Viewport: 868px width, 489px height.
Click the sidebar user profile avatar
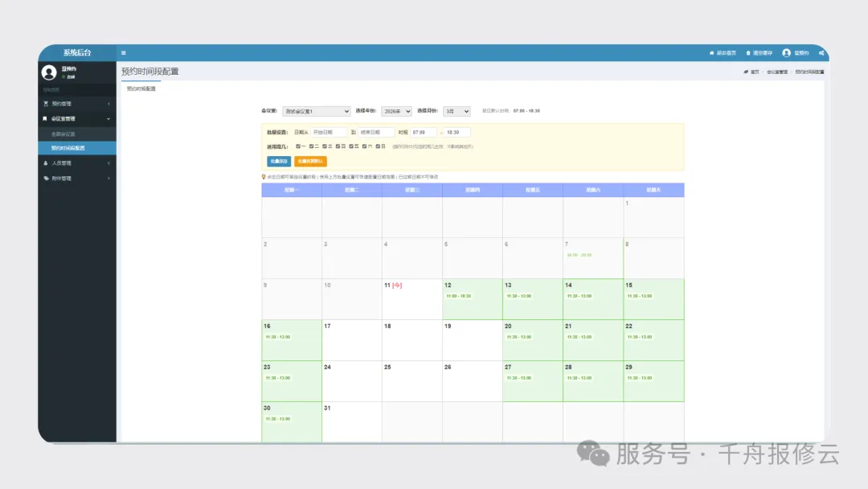coord(49,72)
